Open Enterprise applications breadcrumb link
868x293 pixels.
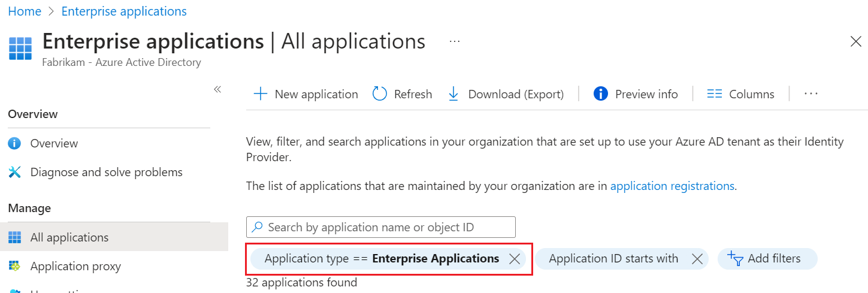tap(124, 11)
